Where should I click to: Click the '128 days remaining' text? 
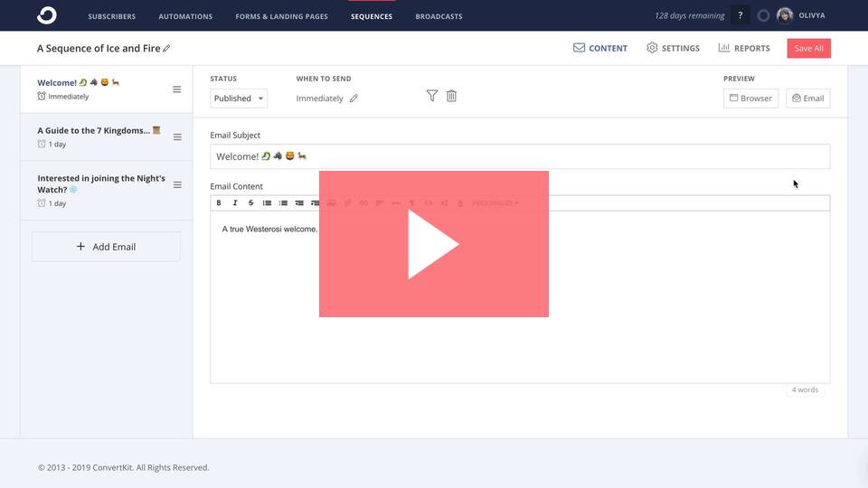(x=689, y=15)
